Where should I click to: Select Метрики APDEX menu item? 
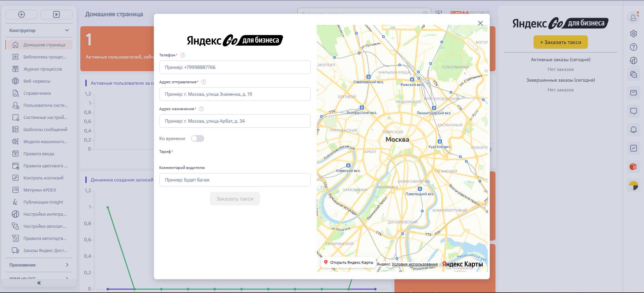tap(40, 190)
